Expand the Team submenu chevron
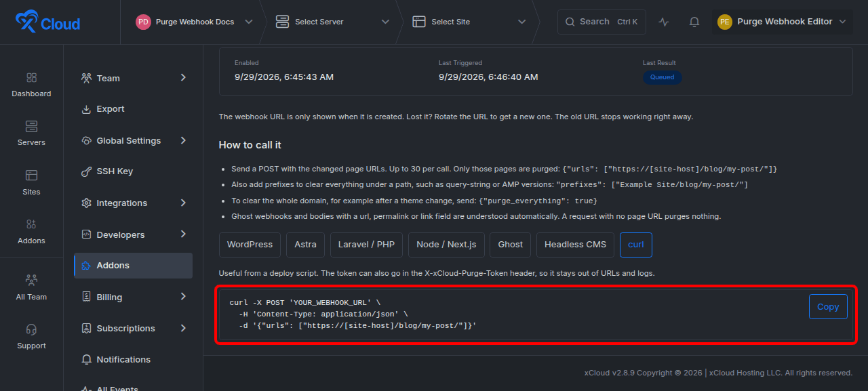This screenshot has height=391, width=868. (183, 78)
